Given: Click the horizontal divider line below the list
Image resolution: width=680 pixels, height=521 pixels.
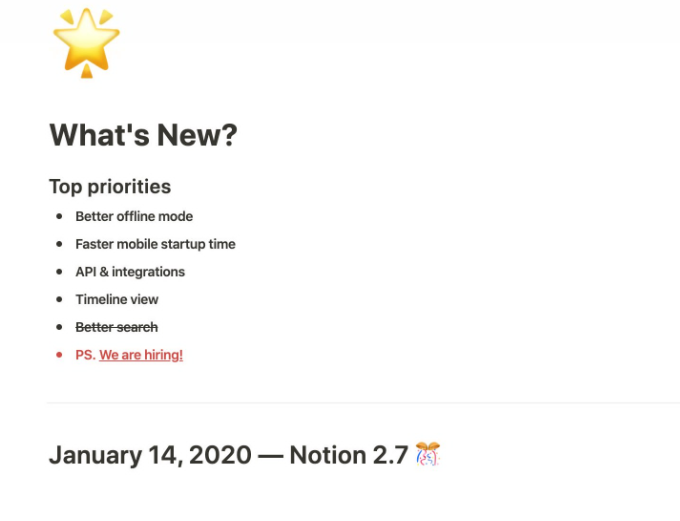Looking at the screenshot, I should pyautogui.click(x=363, y=403).
